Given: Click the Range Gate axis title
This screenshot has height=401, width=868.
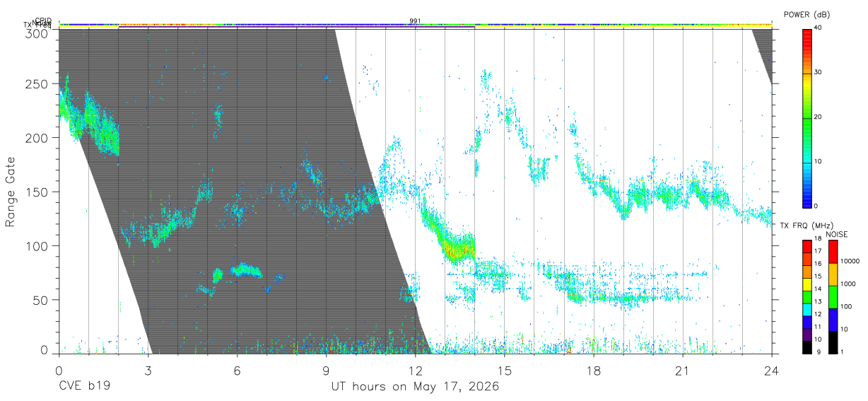Looking at the screenshot, I should tap(11, 192).
